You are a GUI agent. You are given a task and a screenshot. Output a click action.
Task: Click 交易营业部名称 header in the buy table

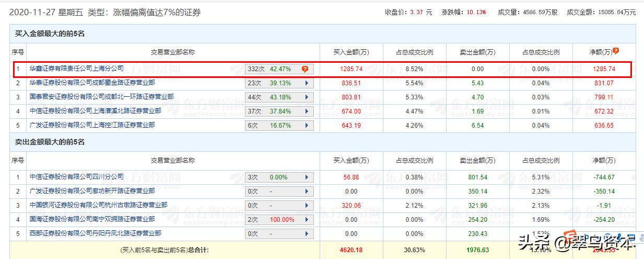point(173,52)
